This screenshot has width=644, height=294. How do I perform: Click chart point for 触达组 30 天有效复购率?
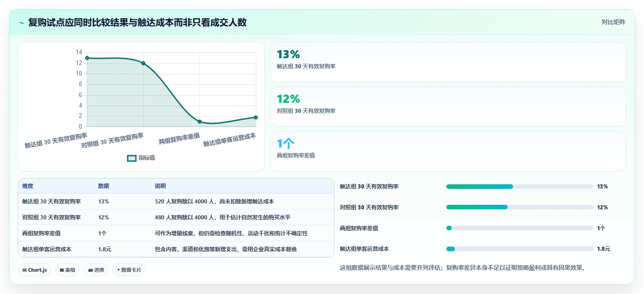[x=87, y=58]
